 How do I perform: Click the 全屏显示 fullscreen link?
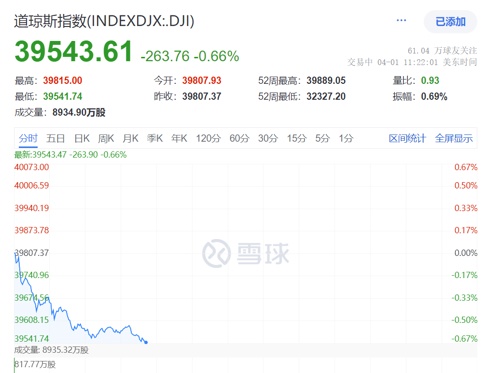pyautogui.click(x=454, y=138)
